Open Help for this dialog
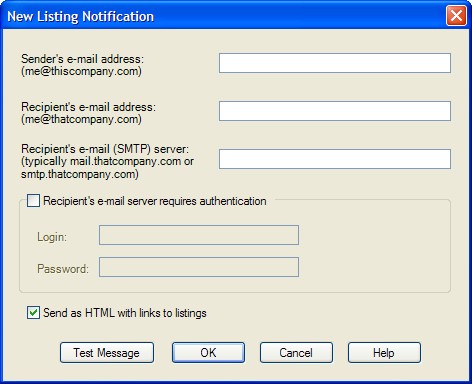 [x=384, y=353]
